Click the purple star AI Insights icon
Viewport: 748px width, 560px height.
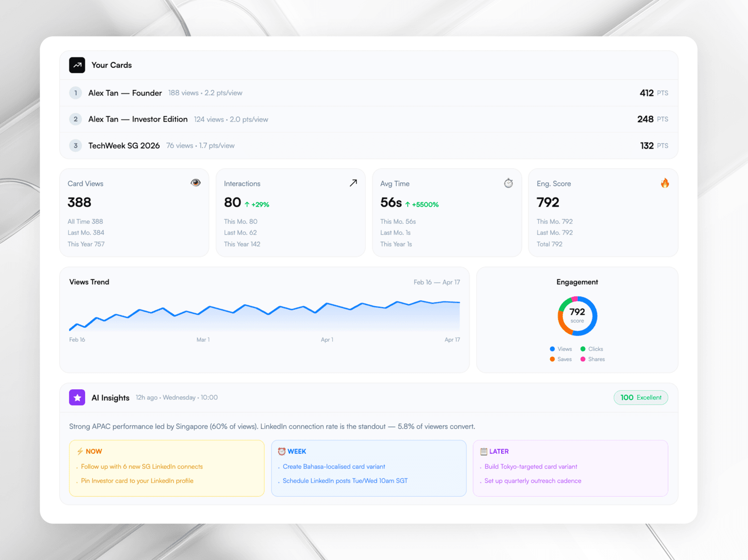point(77,397)
